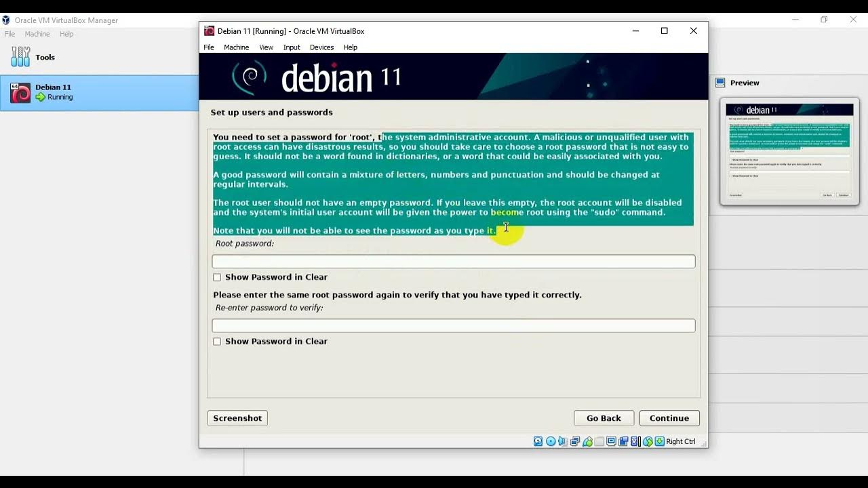Open View menu in VM window
Screen dimensions: 868x488
tap(266, 47)
